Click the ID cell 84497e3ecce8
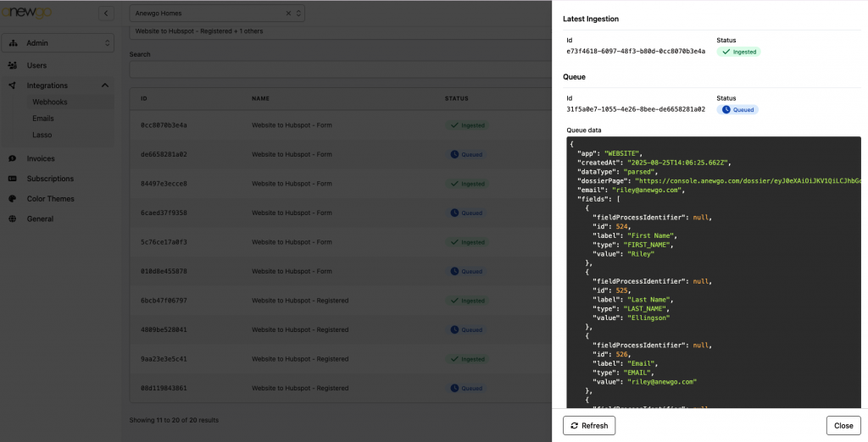Image resolution: width=868 pixels, height=442 pixels. pyautogui.click(x=164, y=184)
